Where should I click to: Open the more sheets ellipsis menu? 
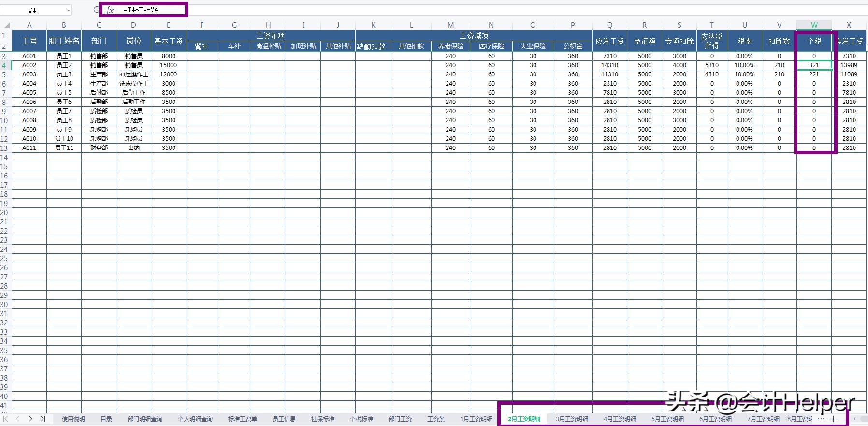point(821,419)
